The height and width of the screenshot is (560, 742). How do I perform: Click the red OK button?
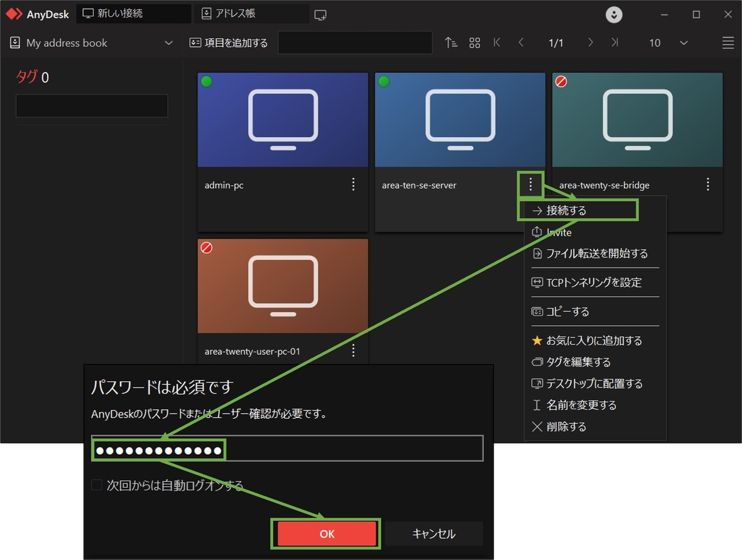[x=327, y=534]
